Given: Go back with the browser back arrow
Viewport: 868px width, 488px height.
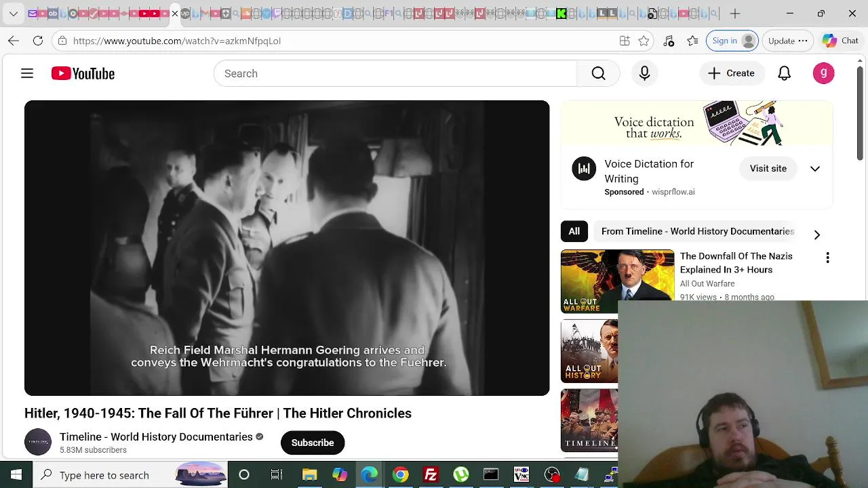Looking at the screenshot, I should [14, 41].
